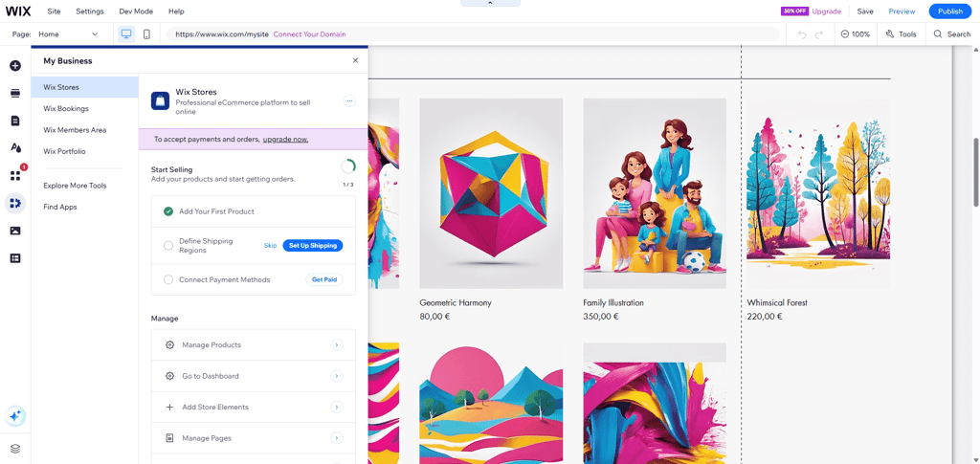This screenshot has width=980, height=464.
Task: Expand the Go to Dashboard arrow
Action: (x=337, y=376)
